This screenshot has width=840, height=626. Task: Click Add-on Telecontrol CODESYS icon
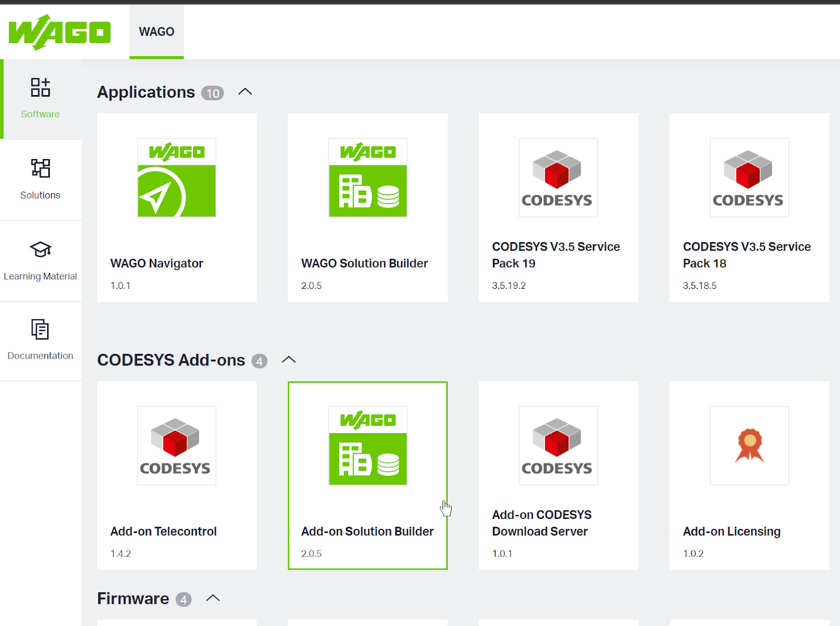tap(176, 445)
